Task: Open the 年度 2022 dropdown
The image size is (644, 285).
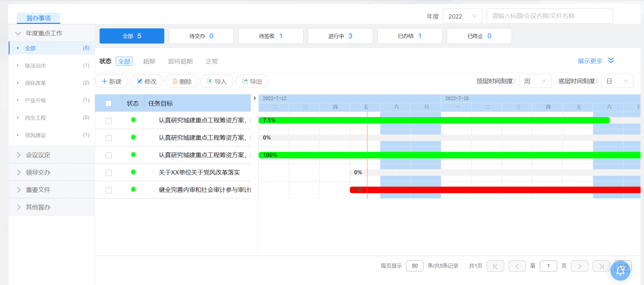Action: 463,16
